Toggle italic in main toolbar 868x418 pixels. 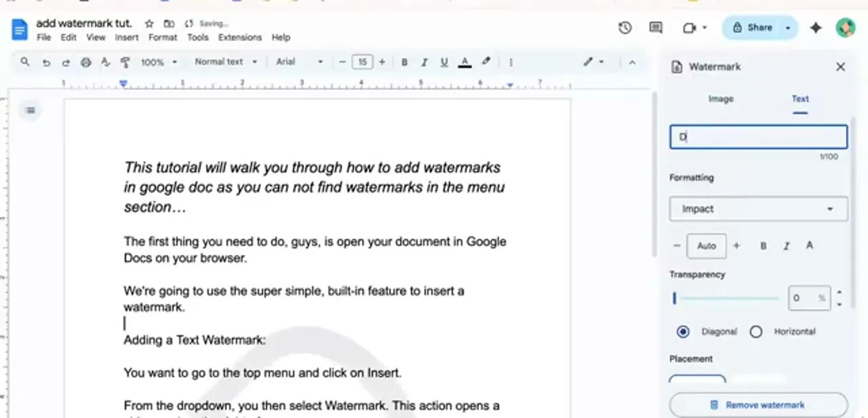point(424,62)
